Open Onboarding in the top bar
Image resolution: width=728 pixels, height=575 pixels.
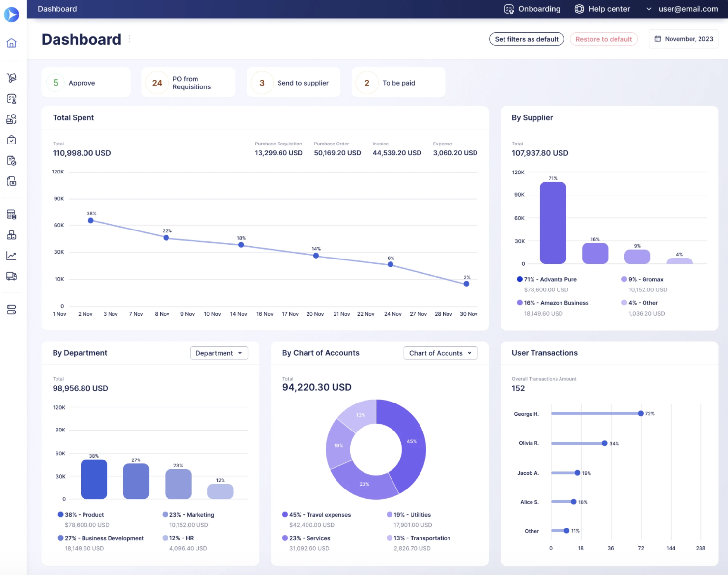532,9
